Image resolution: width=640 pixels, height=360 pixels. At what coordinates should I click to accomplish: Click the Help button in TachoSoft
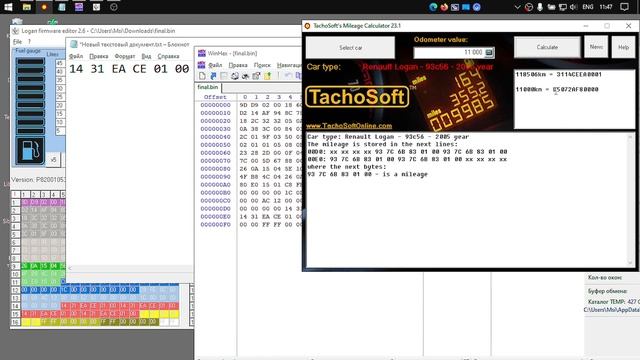(x=623, y=47)
